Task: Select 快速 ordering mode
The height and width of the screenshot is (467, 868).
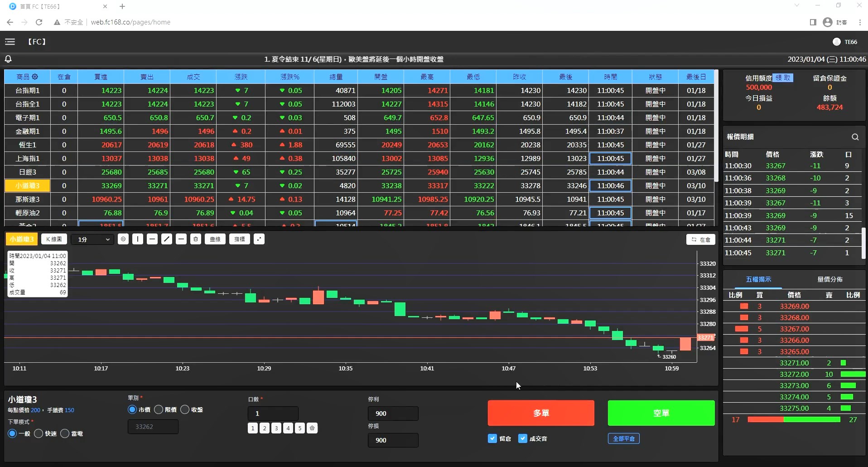Action: tap(39, 433)
